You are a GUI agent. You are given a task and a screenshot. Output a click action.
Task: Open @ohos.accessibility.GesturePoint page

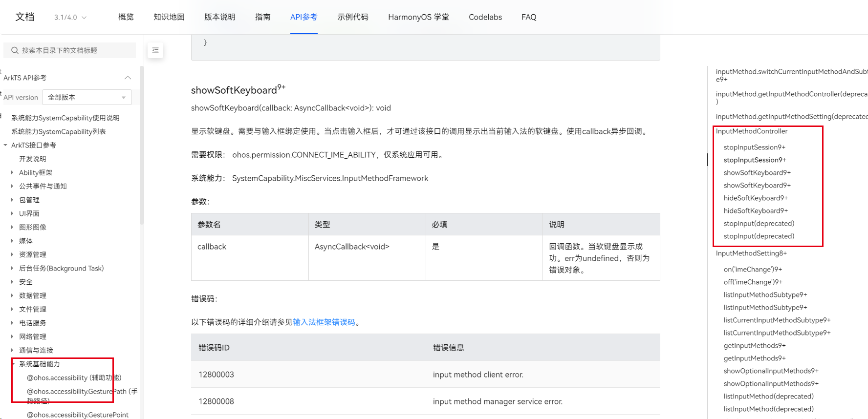point(78,415)
